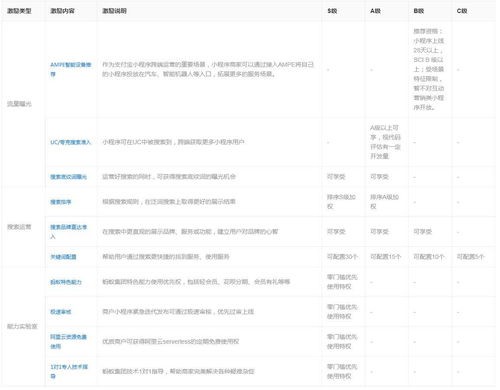
Task: Select the 流量曝光 category cell
Action: (x=19, y=104)
